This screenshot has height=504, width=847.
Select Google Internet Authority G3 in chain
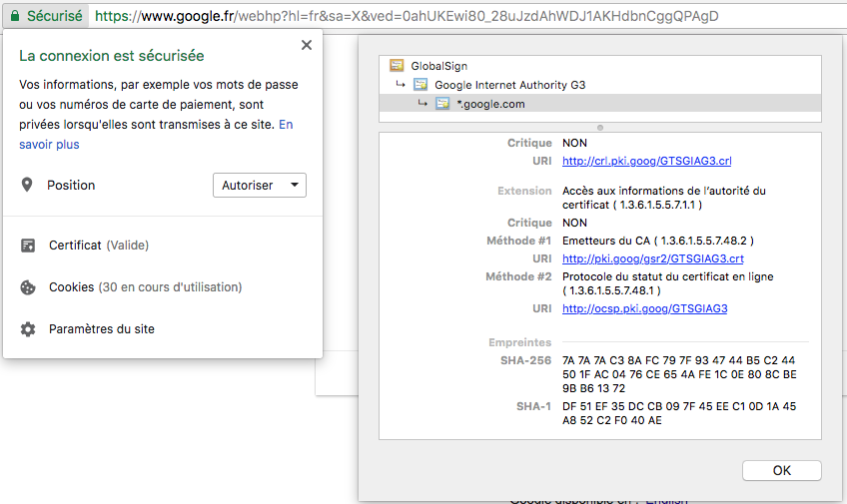(x=600, y=85)
